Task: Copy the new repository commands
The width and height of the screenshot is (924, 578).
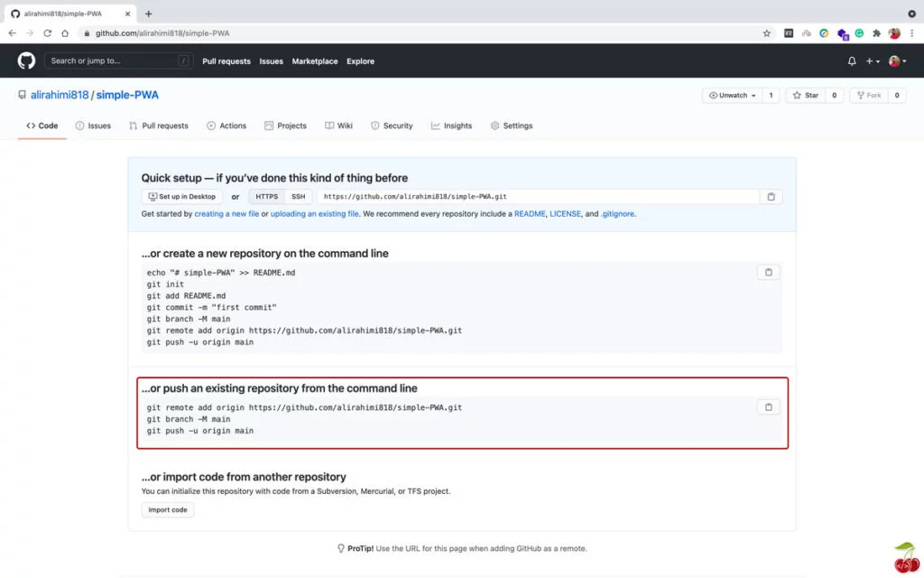Action: tap(768, 272)
